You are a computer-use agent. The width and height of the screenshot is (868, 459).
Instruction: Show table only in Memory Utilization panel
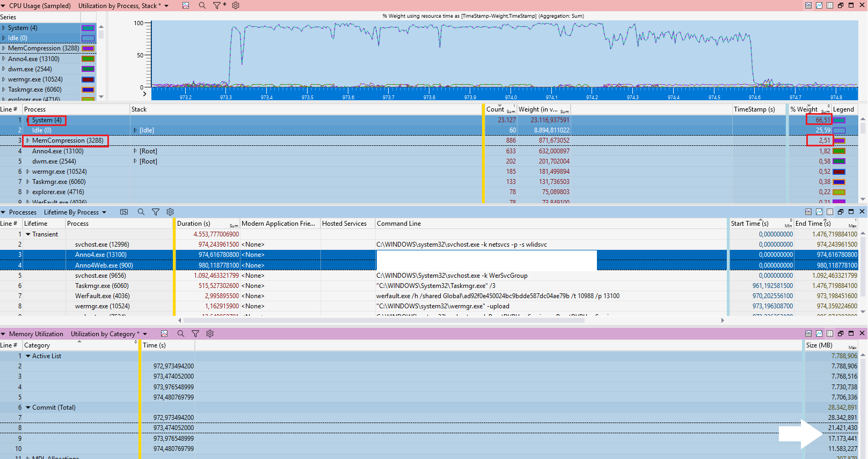coord(830,333)
